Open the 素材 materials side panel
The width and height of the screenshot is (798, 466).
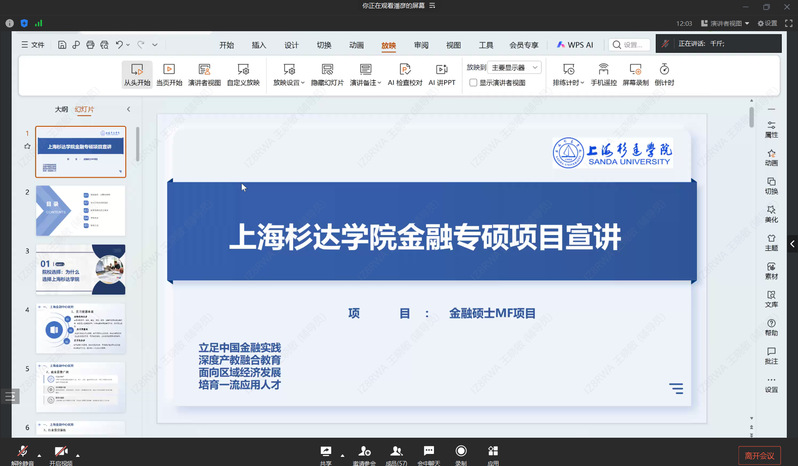pos(772,271)
